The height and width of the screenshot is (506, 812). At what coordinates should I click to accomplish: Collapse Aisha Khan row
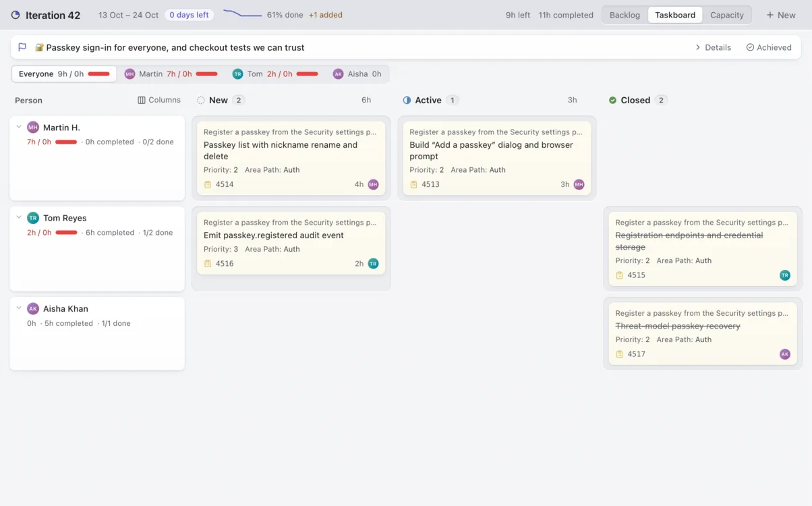pos(19,308)
